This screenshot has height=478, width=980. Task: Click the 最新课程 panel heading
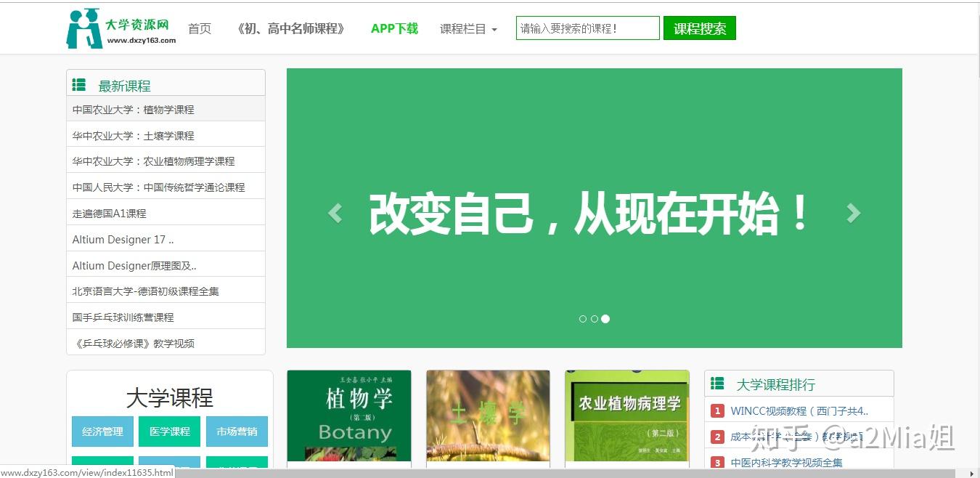pos(124,86)
